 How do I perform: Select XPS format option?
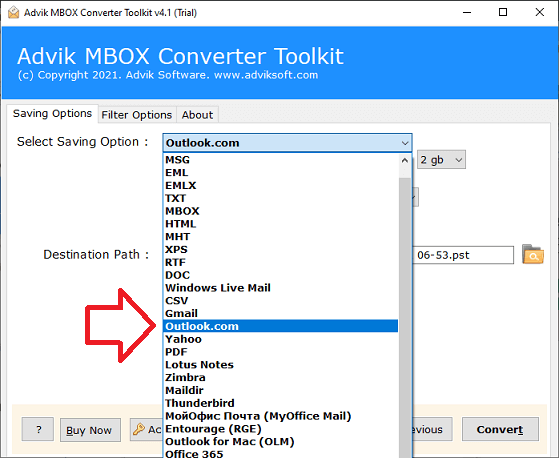pos(281,249)
